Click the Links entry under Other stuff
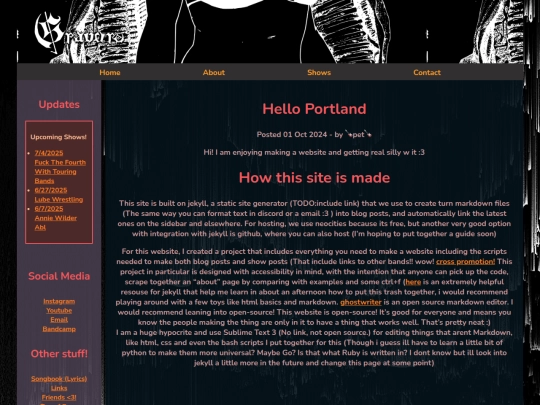 [x=59, y=388]
